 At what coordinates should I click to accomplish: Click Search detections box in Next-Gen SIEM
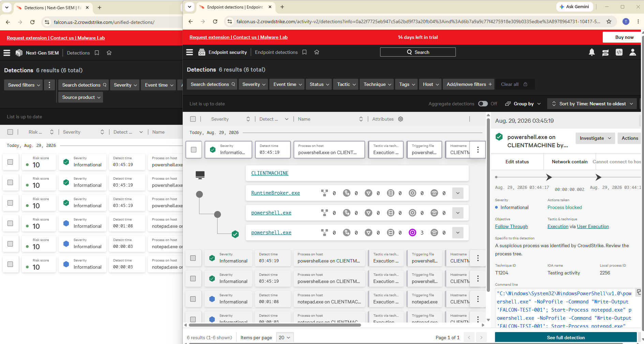click(x=84, y=85)
